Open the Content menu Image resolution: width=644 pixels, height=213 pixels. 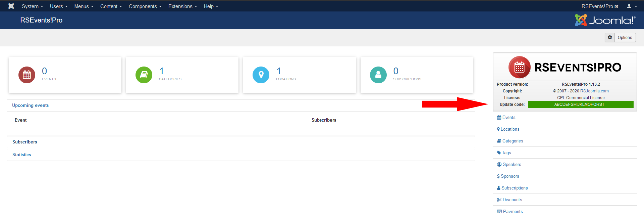[x=111, y=6]
